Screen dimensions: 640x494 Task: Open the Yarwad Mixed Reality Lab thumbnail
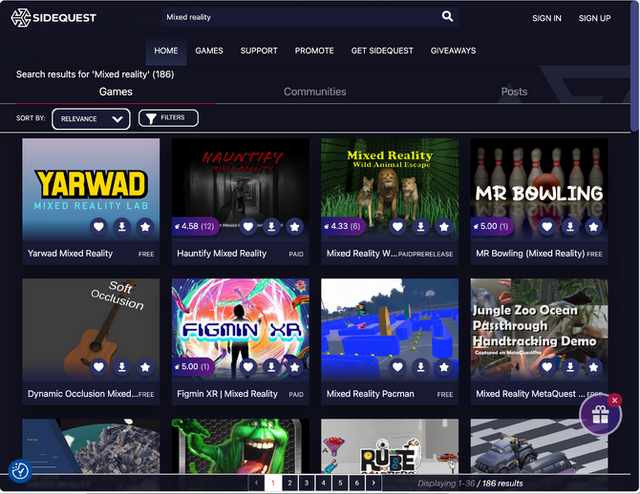click(x=91, y=189)
